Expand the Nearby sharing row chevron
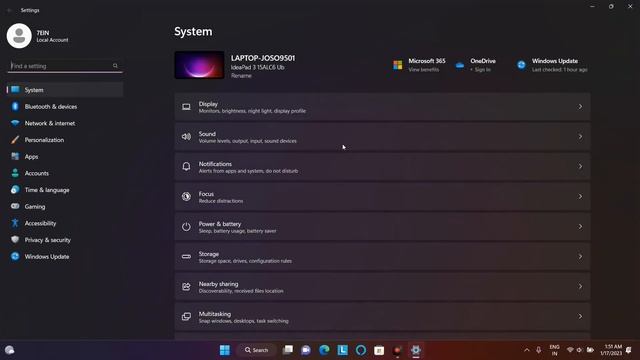This screenshot has height=360, width=640. (580, 287)
